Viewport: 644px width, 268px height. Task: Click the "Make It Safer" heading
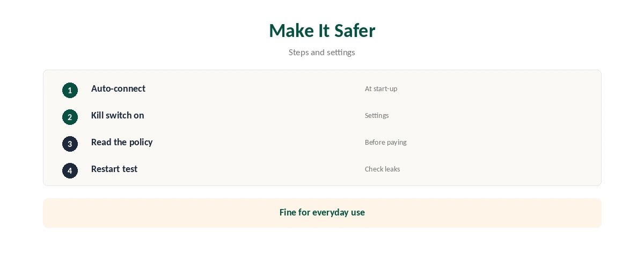coord(322,31)
